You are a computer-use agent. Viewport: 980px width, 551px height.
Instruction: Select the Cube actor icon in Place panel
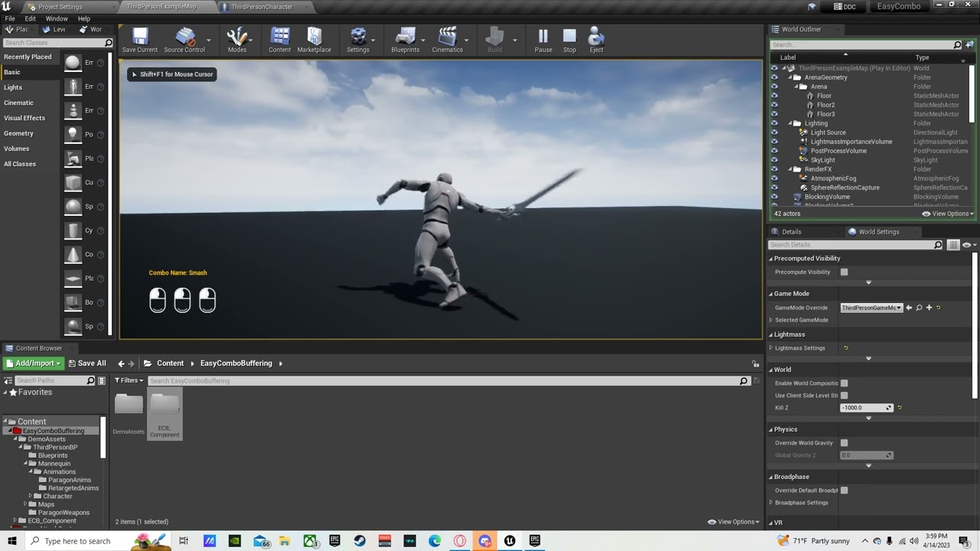[x=73, y=182]
